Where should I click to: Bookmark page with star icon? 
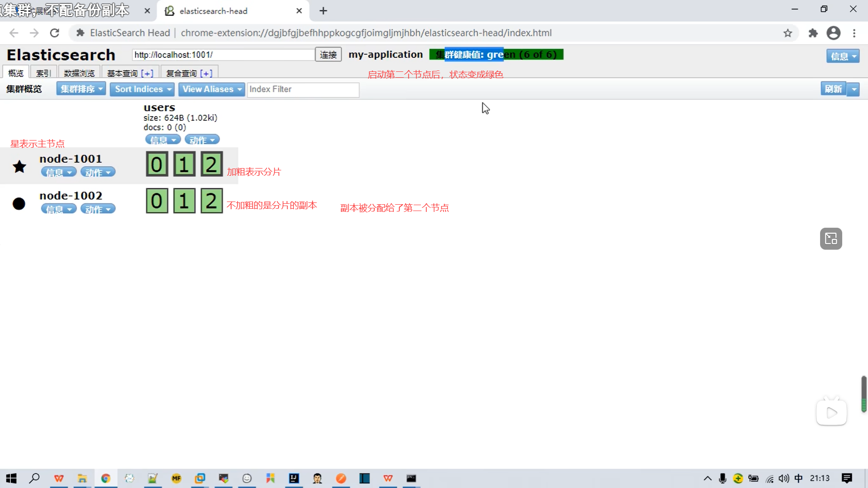click(x=788, y=33)
